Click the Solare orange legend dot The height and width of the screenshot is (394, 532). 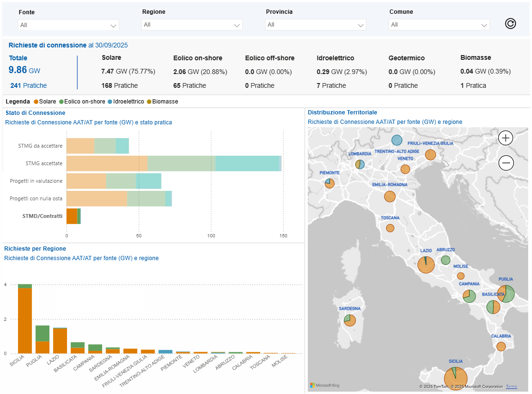[36, 102]
